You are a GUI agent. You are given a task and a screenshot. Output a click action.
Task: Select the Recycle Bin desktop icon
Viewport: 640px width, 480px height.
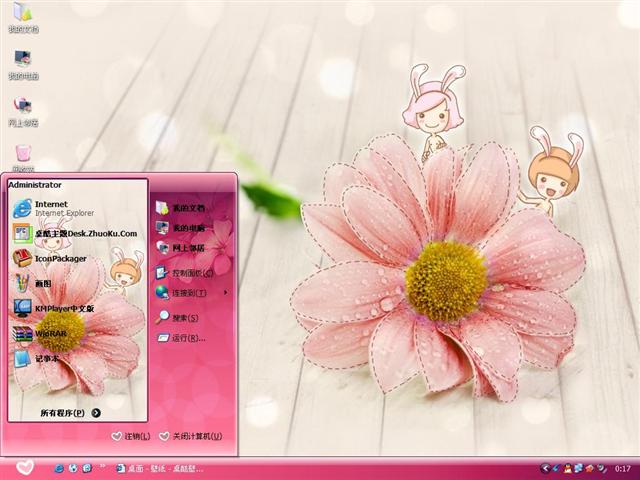pyautogui.click(x=22, y=156)
